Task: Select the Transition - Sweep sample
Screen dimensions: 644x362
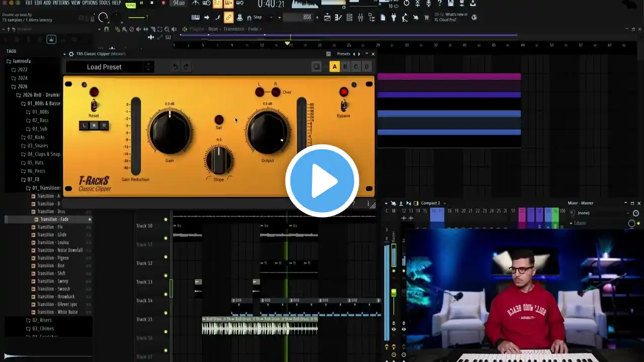Action: 52,281
